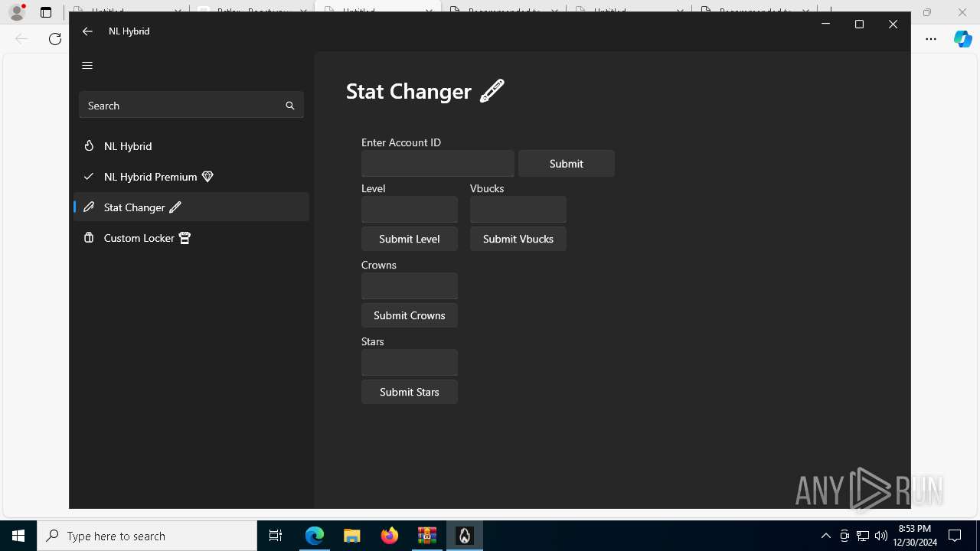Screen dimensions: 980x551
Task: Open the Custom Locker page
Action: (x=191, y=238)
